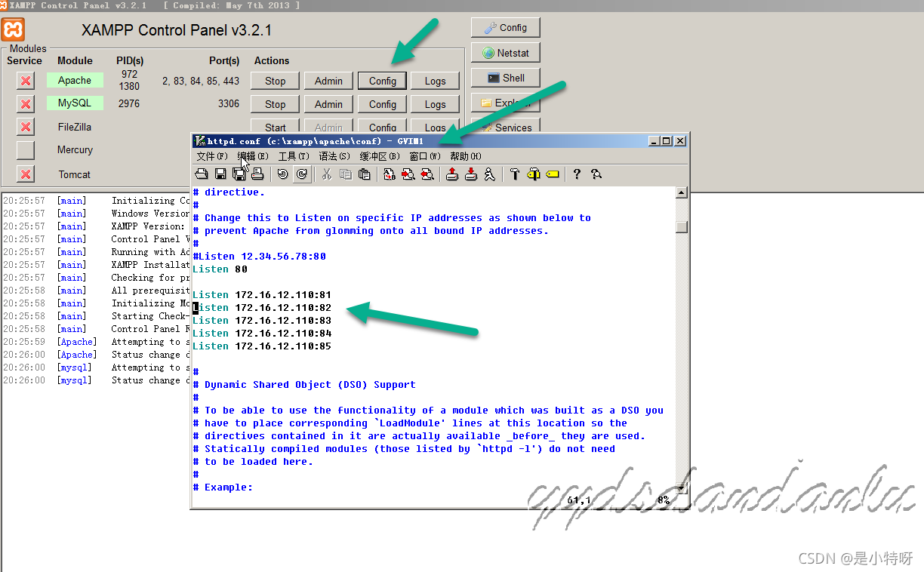The height and width of the screenshot is (572, 924).
Task: Click the Find Previous icon in GVIM
Action: 427,174
